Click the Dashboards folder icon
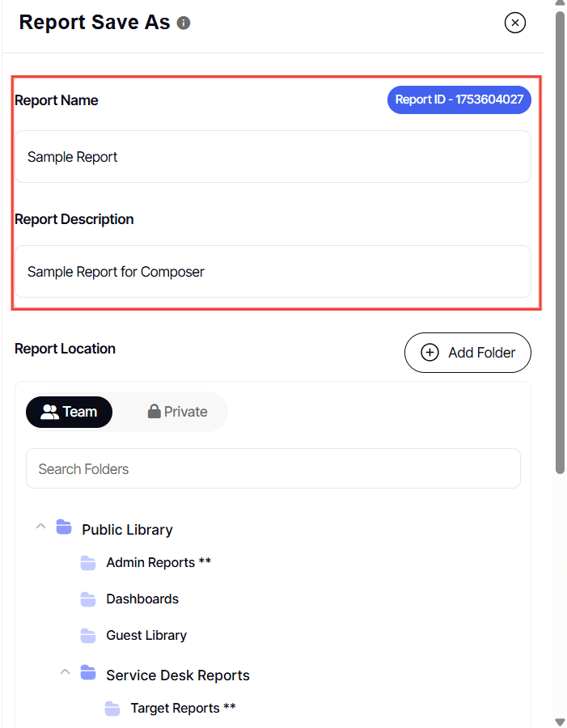This screenshot has width=567, height=728. 88,599
